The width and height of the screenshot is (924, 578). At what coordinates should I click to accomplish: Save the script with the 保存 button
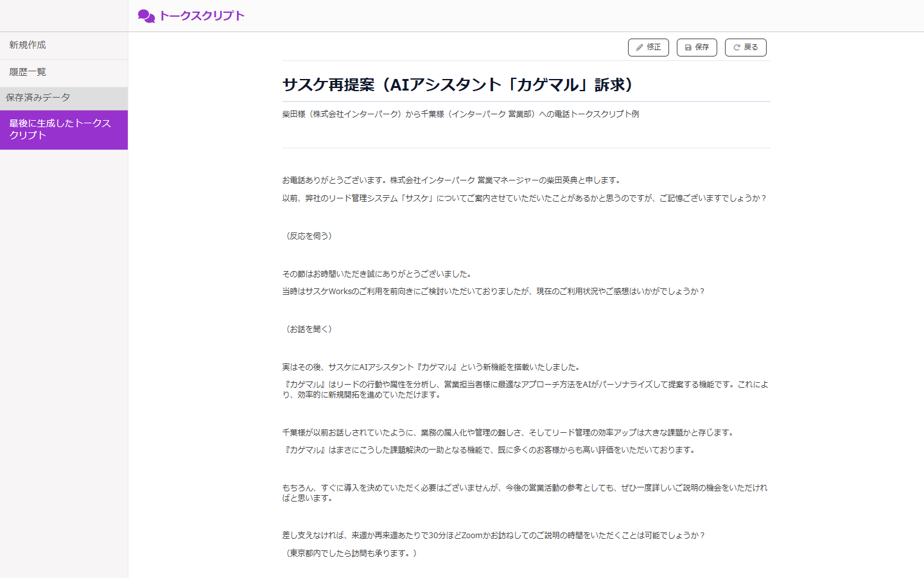click(696, 47)
